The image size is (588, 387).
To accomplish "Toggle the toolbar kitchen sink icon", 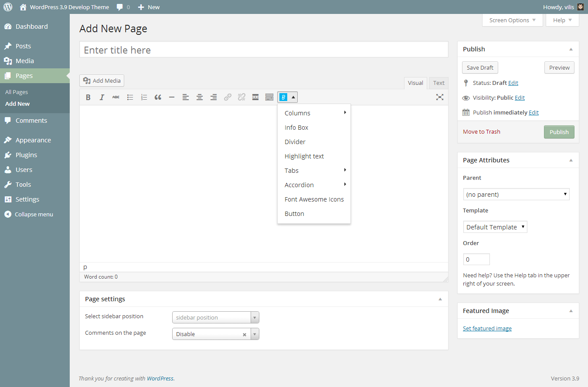I will pos(269,98).
